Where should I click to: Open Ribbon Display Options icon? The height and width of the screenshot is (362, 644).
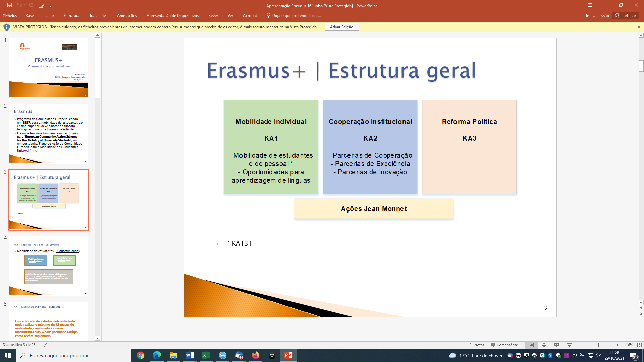[590, 5]
